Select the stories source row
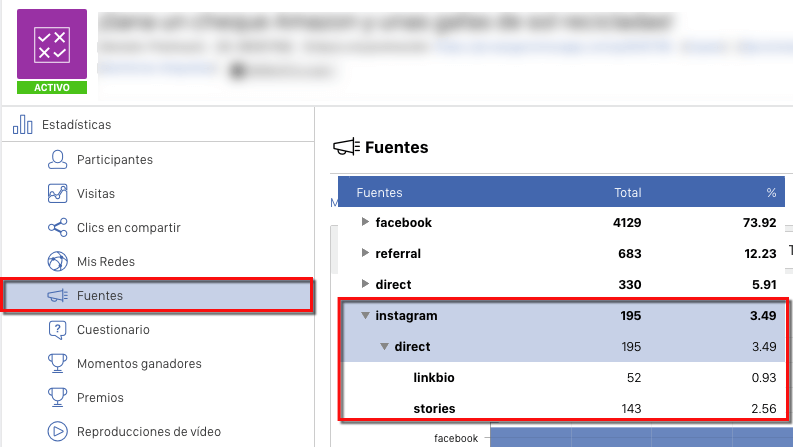This screenshot has height=447, width=793. (434, 409)
